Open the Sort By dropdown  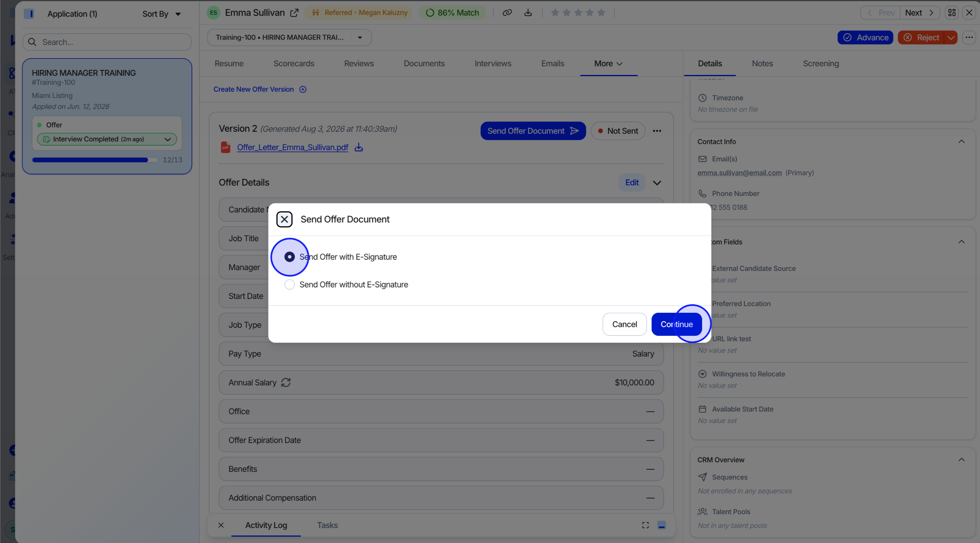click(161, 14)
